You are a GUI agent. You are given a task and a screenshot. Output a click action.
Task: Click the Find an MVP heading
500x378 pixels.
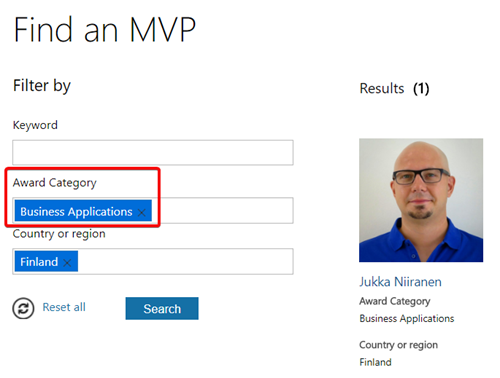pos(105,30)
